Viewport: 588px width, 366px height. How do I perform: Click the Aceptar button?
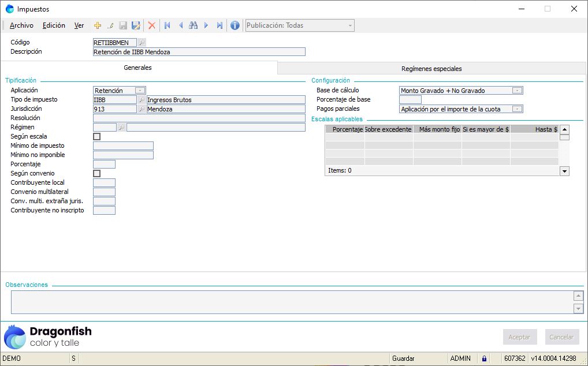point(519,337)
